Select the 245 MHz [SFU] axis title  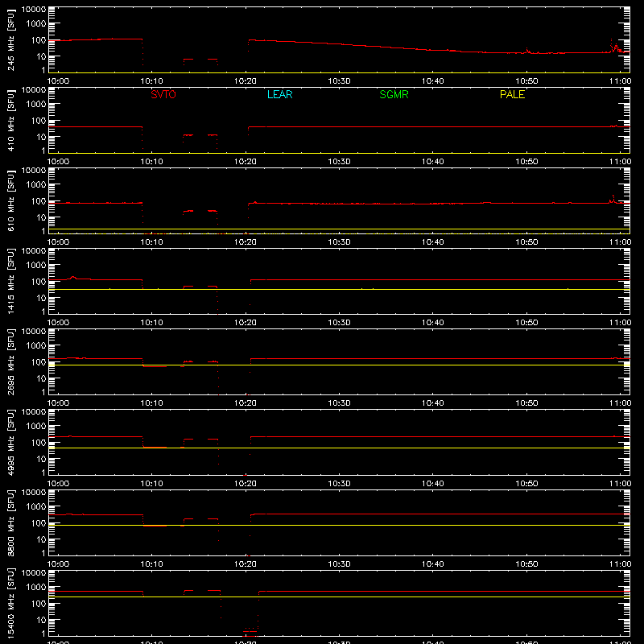[x=11, y=39]
